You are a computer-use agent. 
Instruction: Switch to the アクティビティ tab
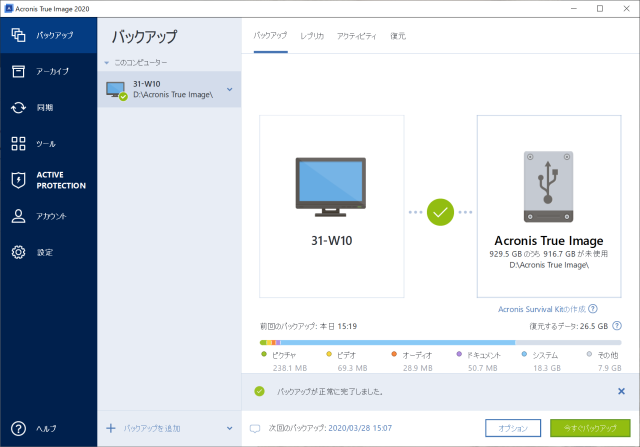coord(356,36)
